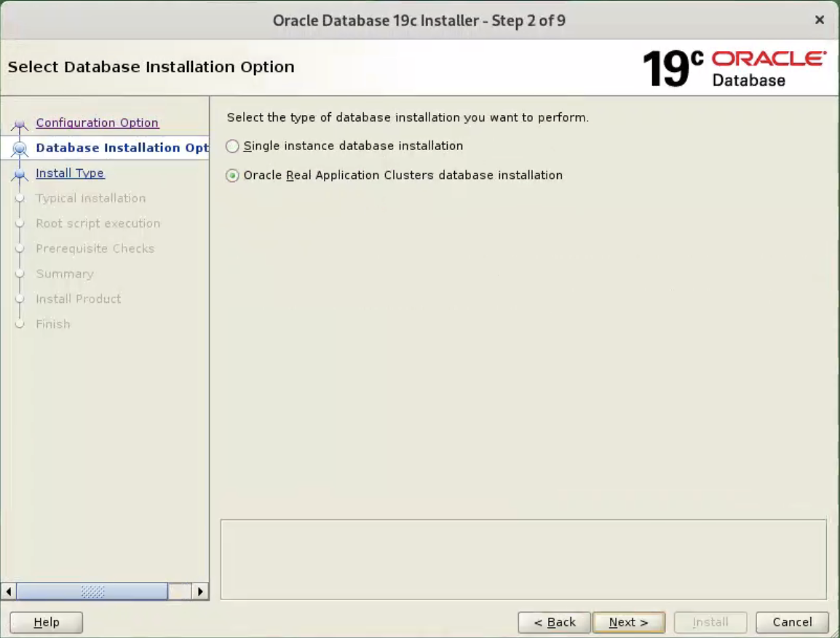Click the Typical Installation step text
The image size is (840, 638).
tap(90, 198)
